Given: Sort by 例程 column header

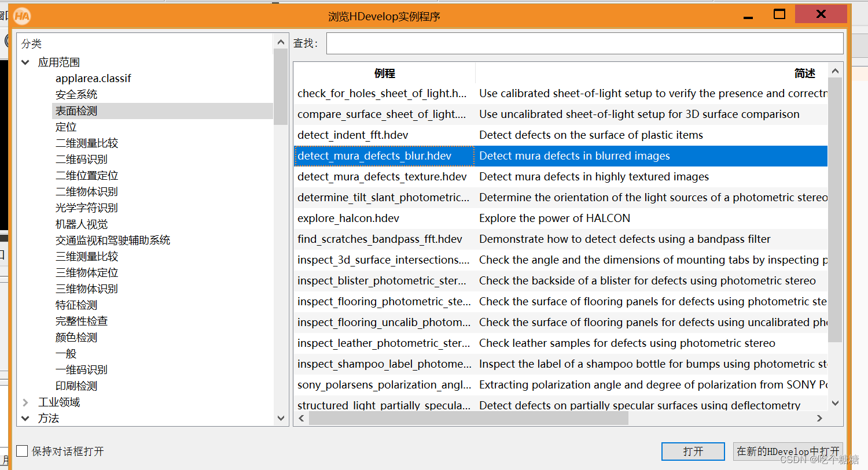Looking at the screenshot, I should [x=385, y=73].
